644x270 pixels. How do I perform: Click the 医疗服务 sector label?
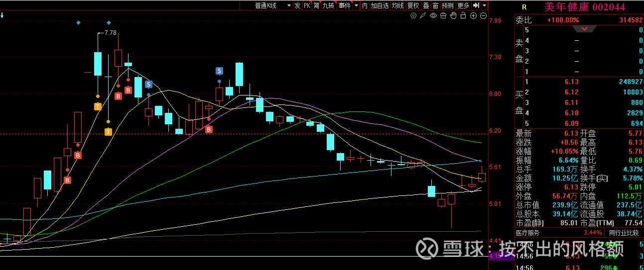(x=530, y=233)
